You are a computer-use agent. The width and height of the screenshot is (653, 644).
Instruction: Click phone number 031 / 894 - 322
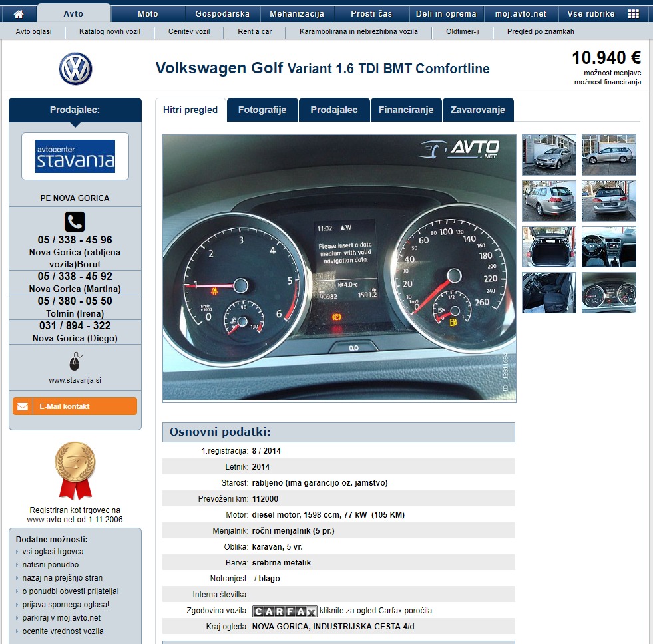coord(75,325)
